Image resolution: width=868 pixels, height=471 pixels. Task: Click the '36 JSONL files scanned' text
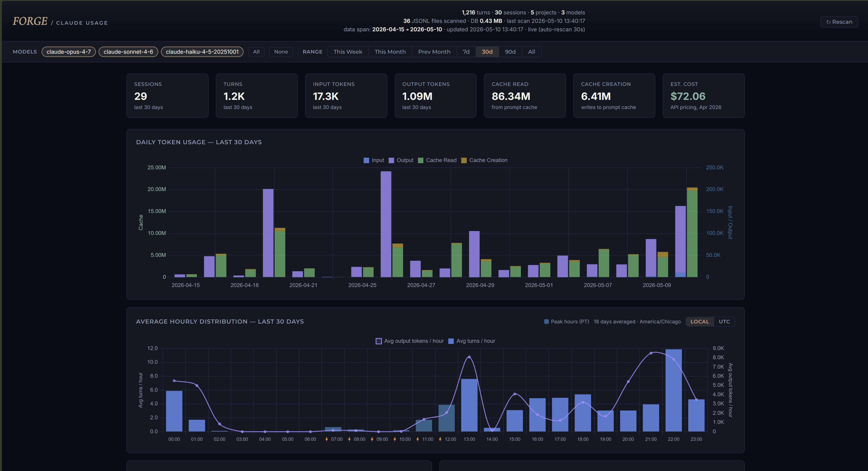pyautogui.click(x=434, y=21)
